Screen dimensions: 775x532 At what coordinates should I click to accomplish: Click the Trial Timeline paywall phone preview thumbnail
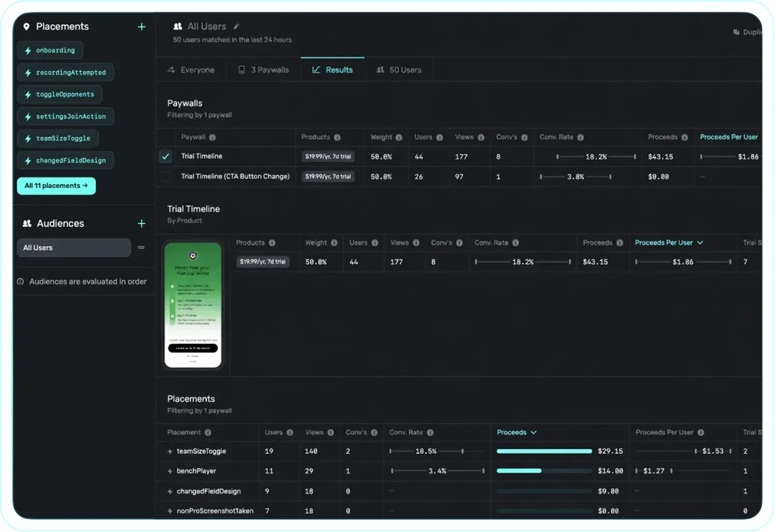click(x=193, y=305)
